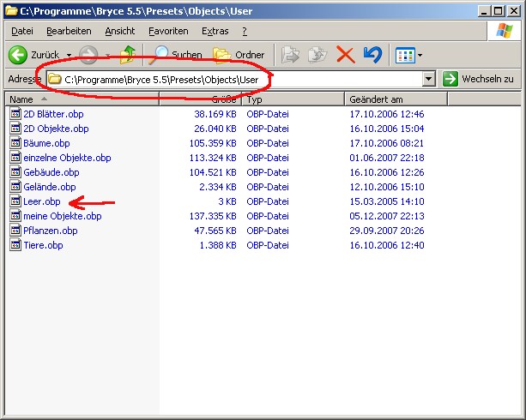
Task: Click the file icon of Leer.obp
Action: point(15,201)
